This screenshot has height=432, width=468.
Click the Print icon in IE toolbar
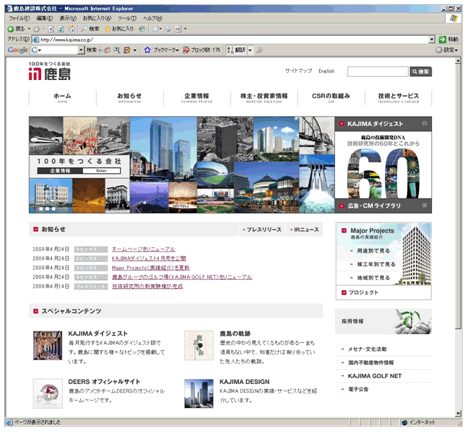click(x=168, y=29)
